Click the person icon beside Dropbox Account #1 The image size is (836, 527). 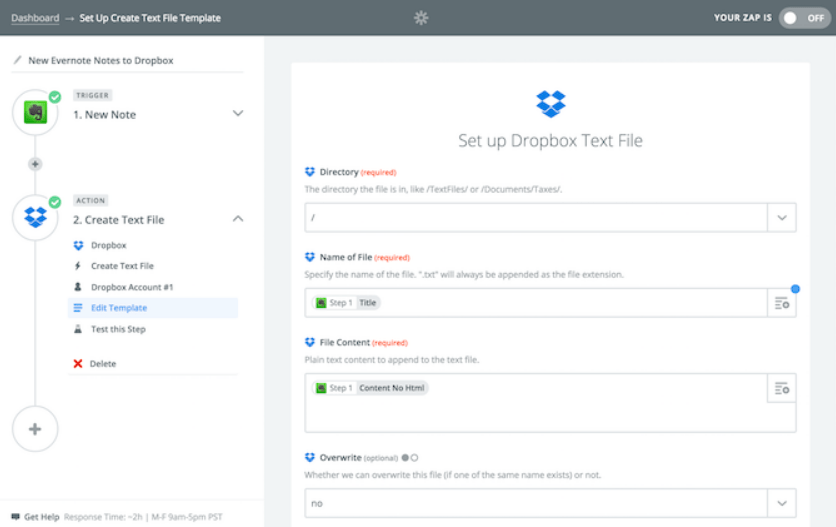tap(78, 287)
